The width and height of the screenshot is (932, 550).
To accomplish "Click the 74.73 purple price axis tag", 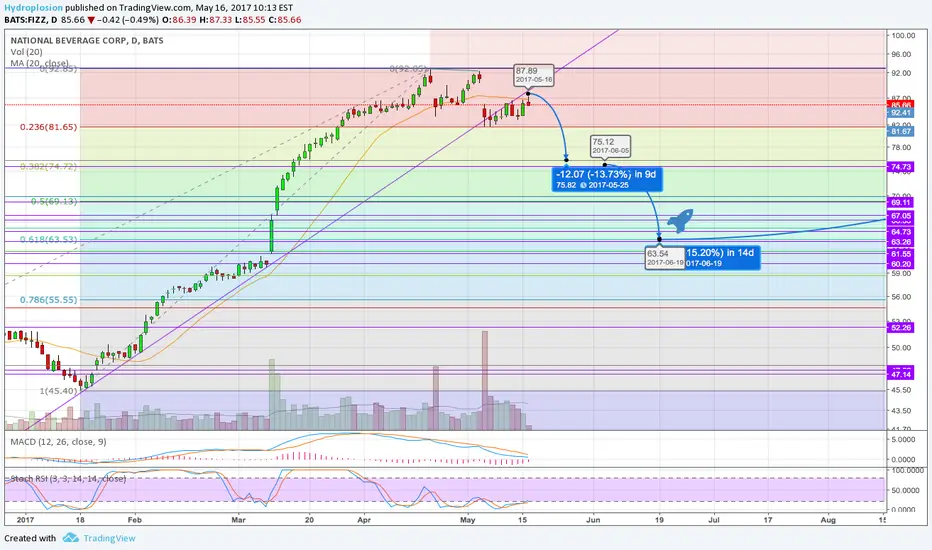I will coord(901,167).
